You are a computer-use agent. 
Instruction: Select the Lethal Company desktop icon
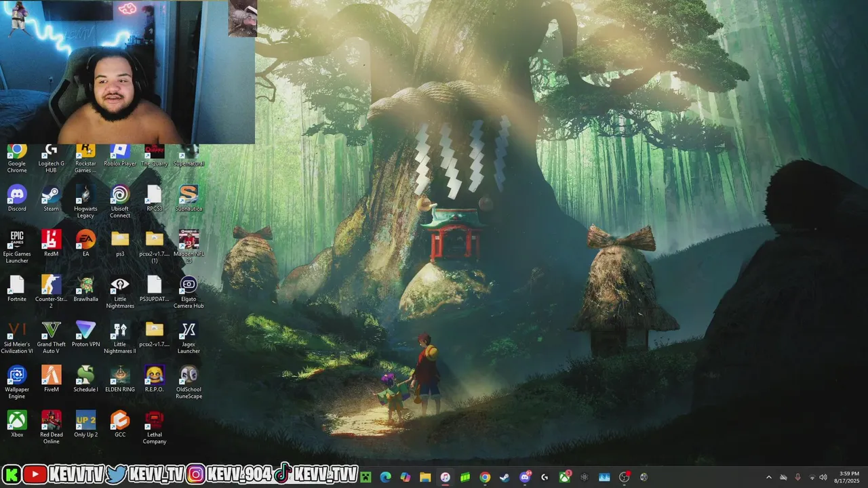[x=154, y=427]
